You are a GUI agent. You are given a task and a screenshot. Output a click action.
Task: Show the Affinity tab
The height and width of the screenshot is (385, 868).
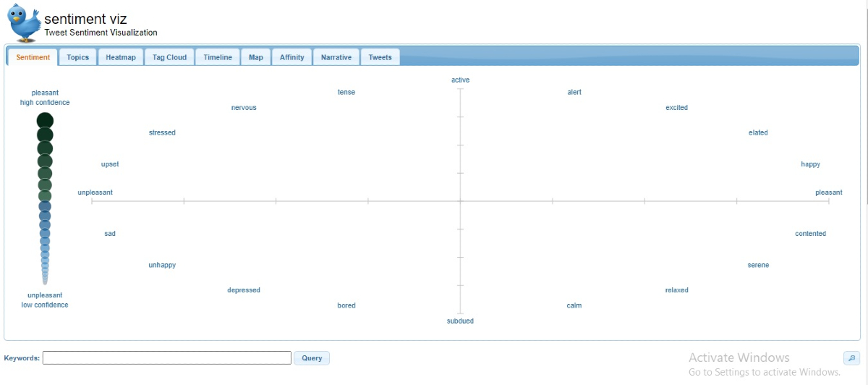tap(292, 57)
